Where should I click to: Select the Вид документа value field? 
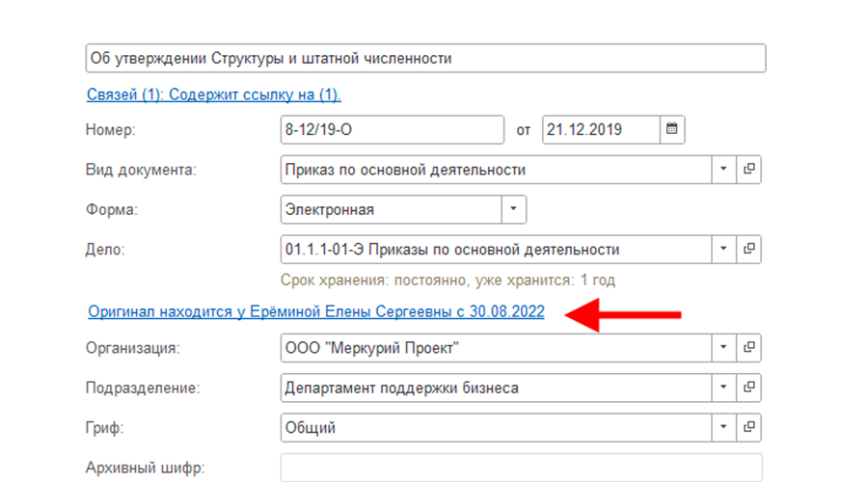pos(496,170)
